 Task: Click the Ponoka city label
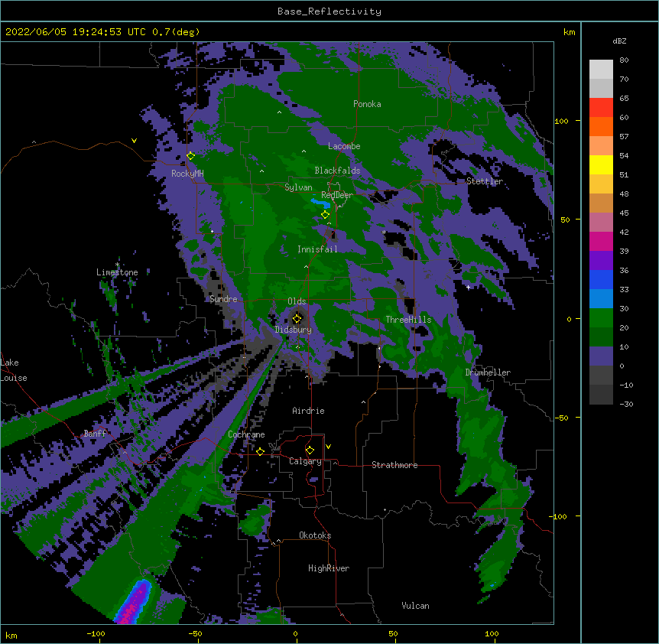[x=367, y=104]
